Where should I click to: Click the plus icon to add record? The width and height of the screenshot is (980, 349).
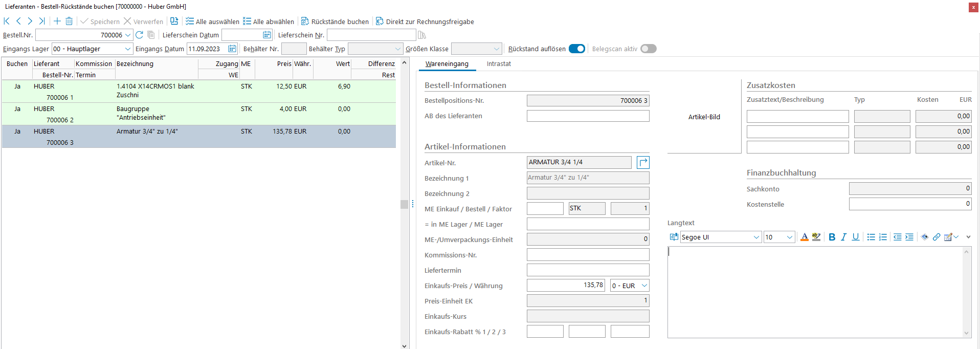pyautogui.click(x=57, y=21)
